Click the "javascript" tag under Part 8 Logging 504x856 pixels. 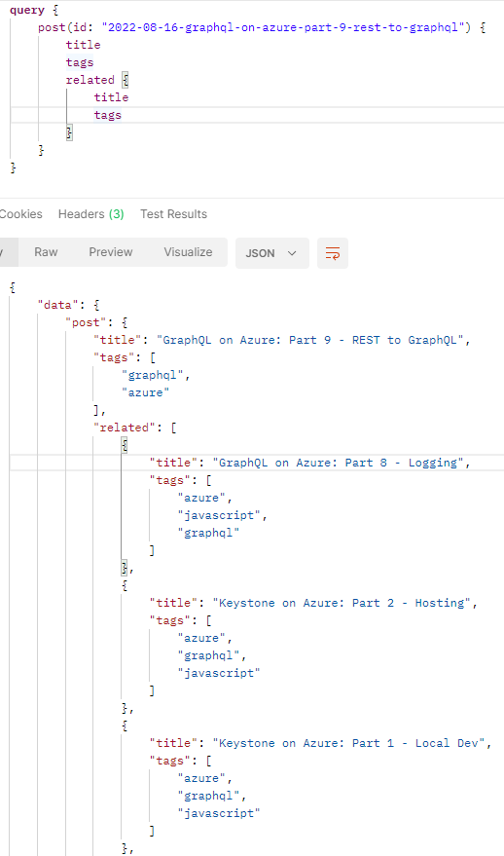pos(219,515)
